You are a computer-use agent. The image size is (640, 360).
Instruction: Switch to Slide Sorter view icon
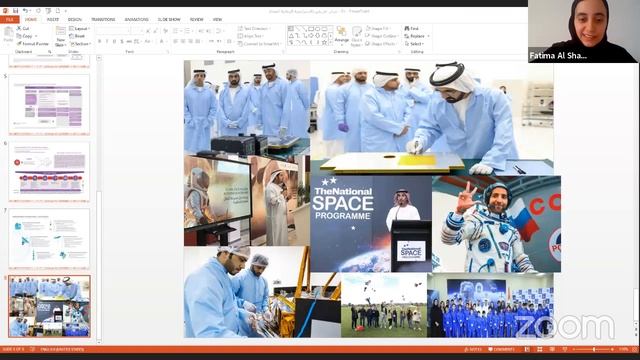(540, 350)
